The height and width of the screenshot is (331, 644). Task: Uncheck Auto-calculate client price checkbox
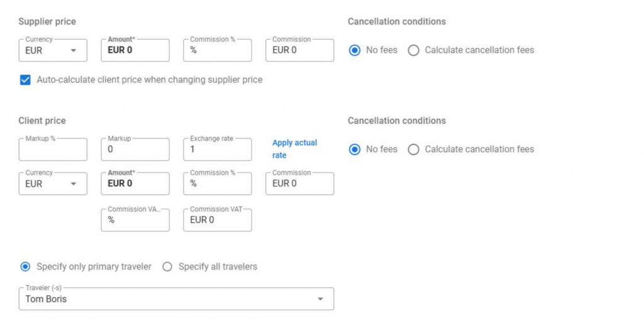(x=25, y=80)
